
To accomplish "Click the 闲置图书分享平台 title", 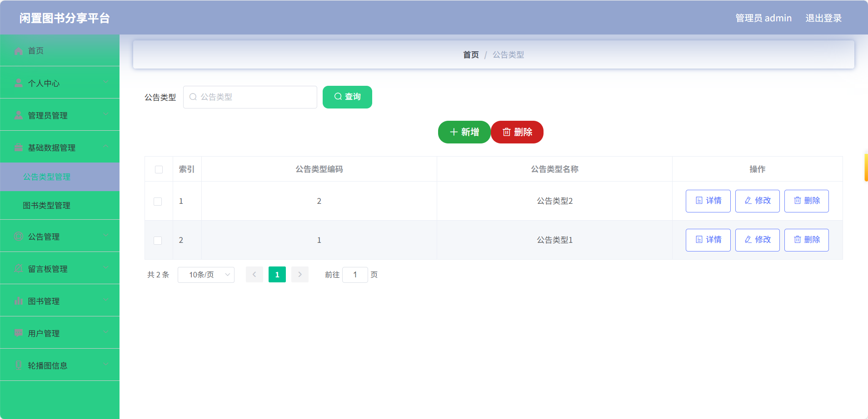I will tap(65, 18).
